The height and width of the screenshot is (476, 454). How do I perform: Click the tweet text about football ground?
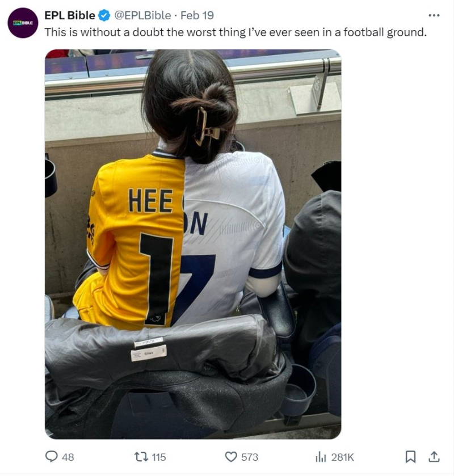tap(236, 32)
